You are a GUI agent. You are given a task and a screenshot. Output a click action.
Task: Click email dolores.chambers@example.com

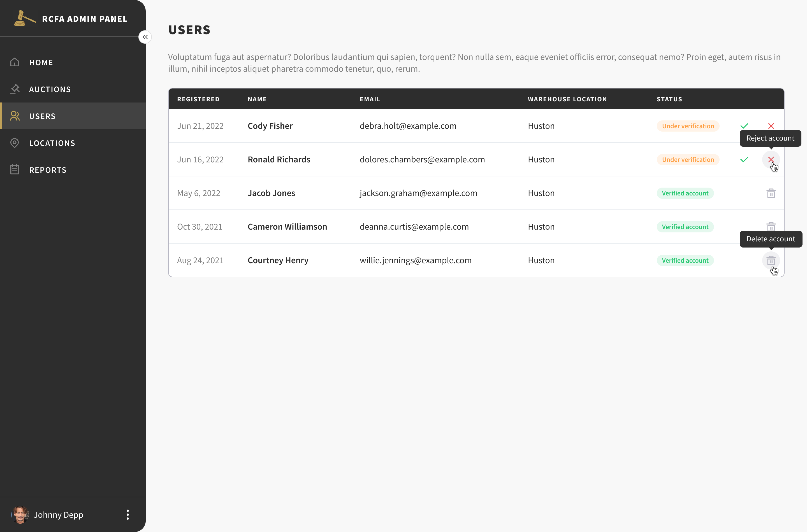(x=422, y=160)
